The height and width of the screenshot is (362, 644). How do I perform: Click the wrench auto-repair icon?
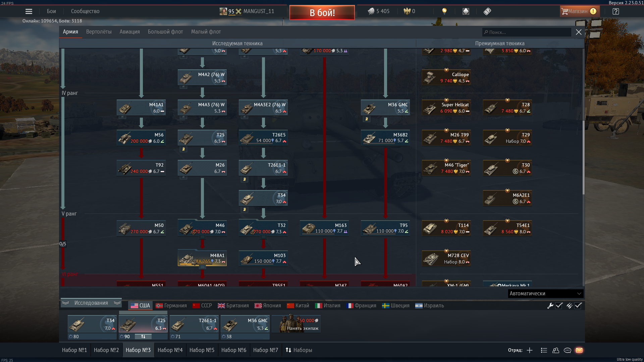(550, 306)
